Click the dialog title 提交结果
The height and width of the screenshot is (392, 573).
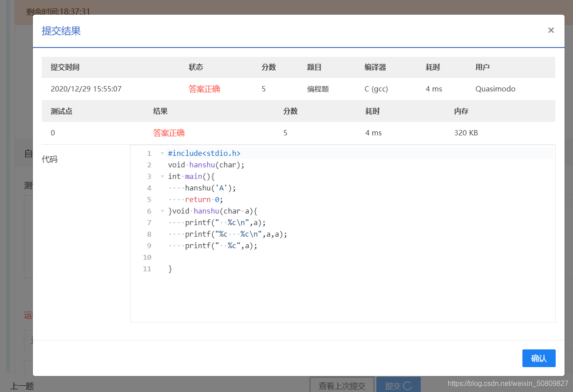click(61, 31)
